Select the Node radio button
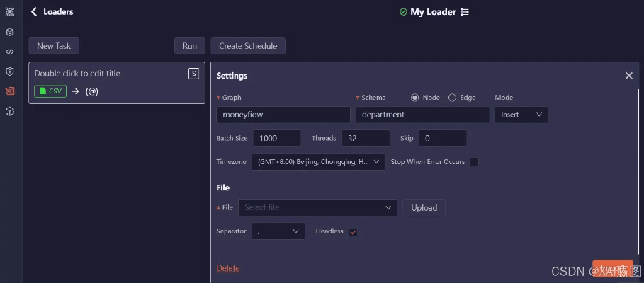The image size is (644, 283). click(x=414, y=98)
